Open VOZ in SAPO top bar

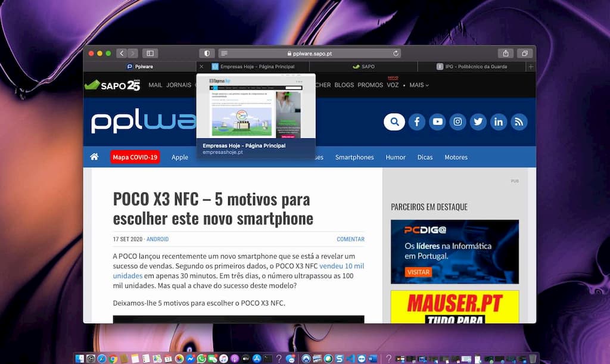click(393, 85)
